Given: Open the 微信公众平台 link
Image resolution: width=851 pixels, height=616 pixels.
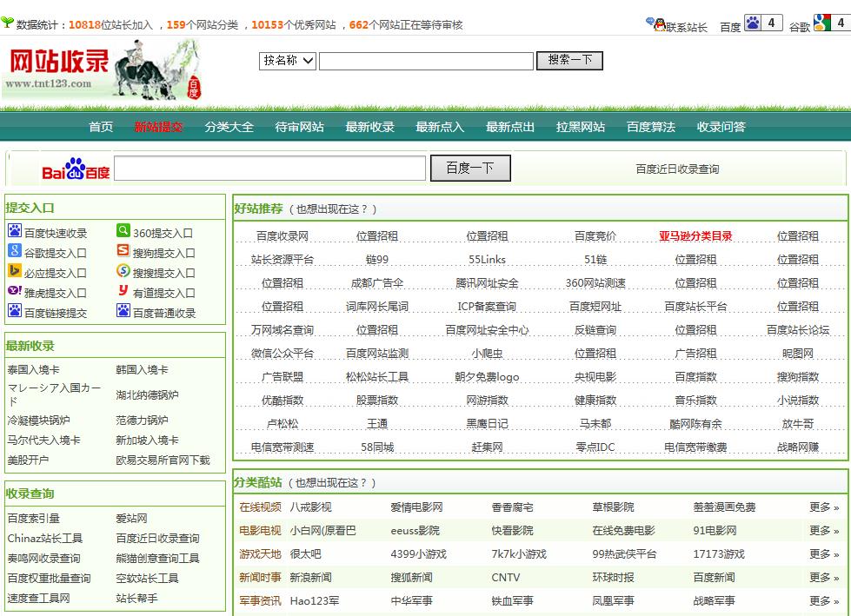Looking at the screenshot, I should pos(283,353).
